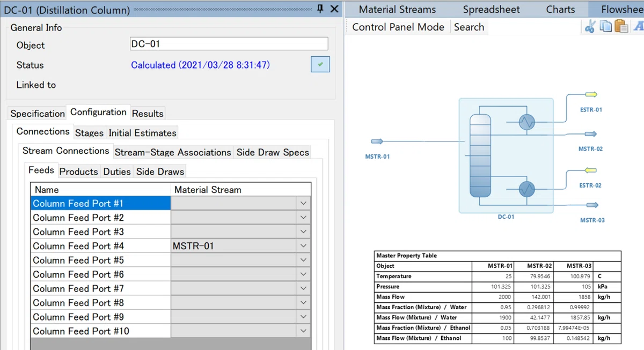The width and height of the screenshot is (644, 350).
Task: Click the Material Stream column header
Action: [x=240, y=190]
